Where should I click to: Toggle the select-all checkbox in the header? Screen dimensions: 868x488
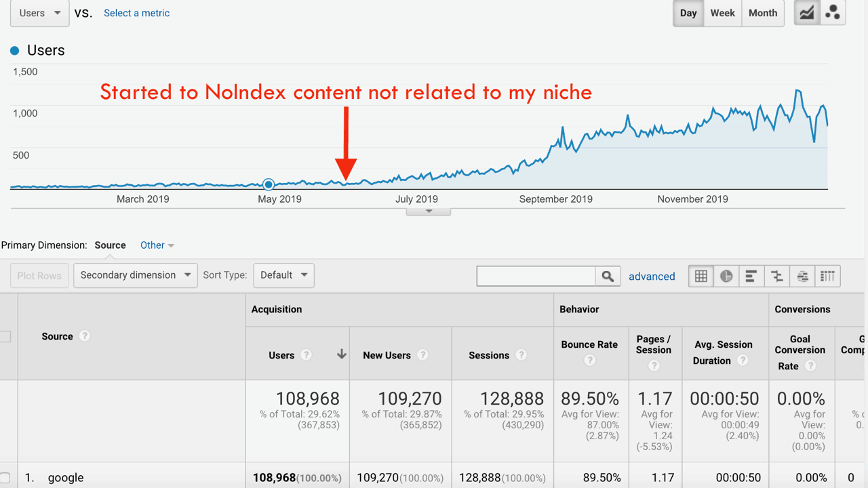[x=5, y=336]
